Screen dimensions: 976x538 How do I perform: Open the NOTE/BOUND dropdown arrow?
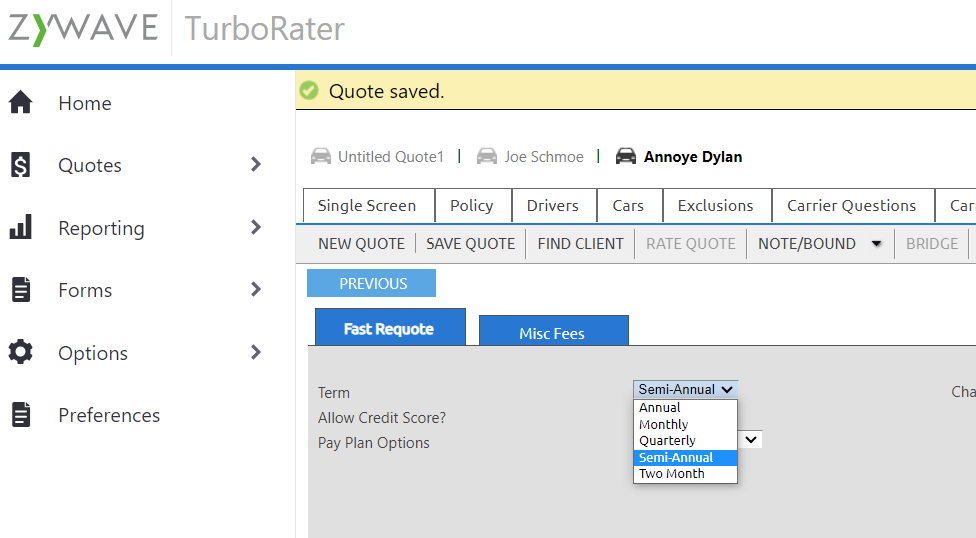click(x=876, y=243)
